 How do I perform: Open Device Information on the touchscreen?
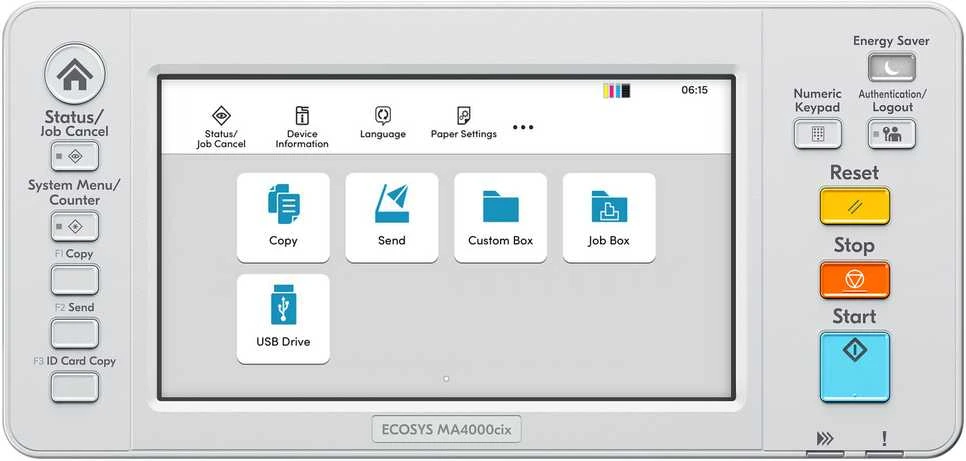click(x=302, y=128)
